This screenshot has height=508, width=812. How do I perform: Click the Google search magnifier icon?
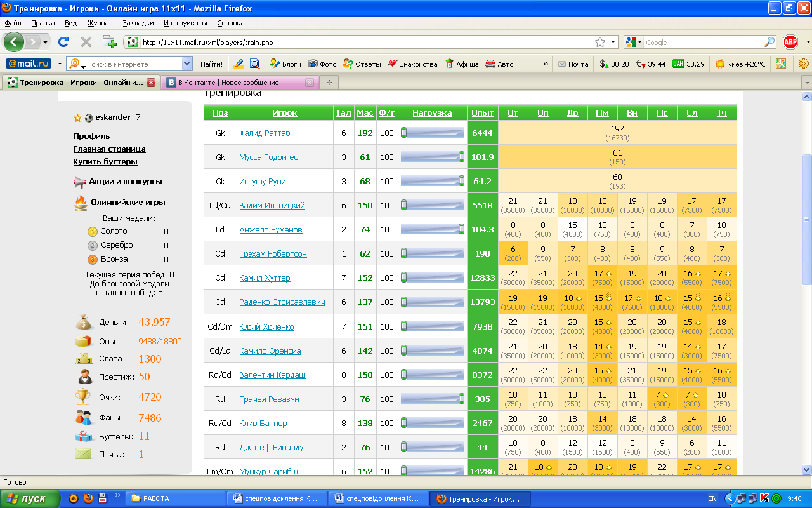769,43
